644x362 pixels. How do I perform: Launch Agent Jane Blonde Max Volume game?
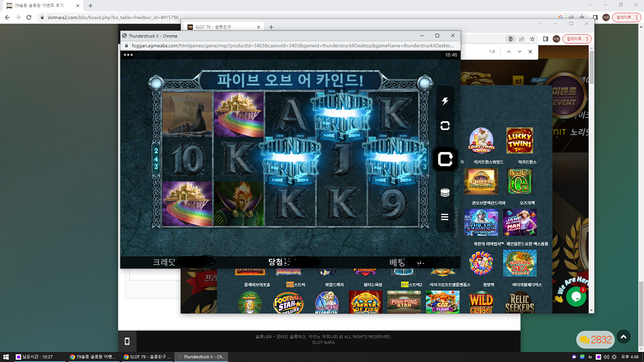click(519, 222)
